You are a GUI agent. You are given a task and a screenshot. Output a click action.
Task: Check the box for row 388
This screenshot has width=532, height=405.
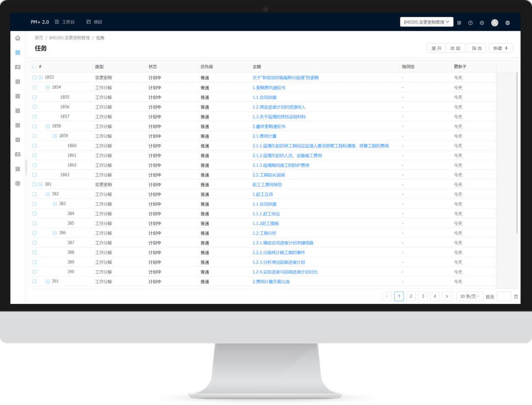point(35,252)
